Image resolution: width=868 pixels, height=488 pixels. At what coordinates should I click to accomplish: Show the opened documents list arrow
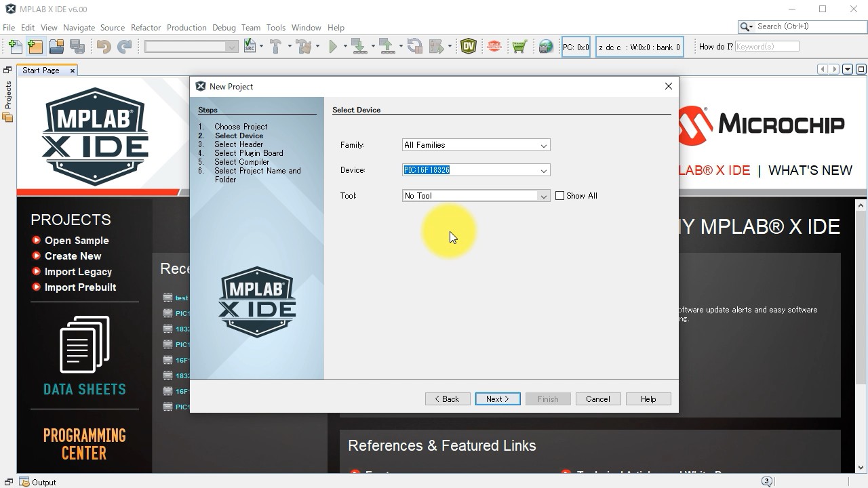click(848, 69)
